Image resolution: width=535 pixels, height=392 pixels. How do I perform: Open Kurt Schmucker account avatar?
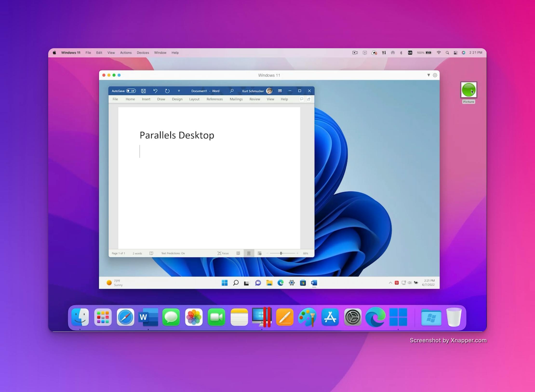click(269, 91)
